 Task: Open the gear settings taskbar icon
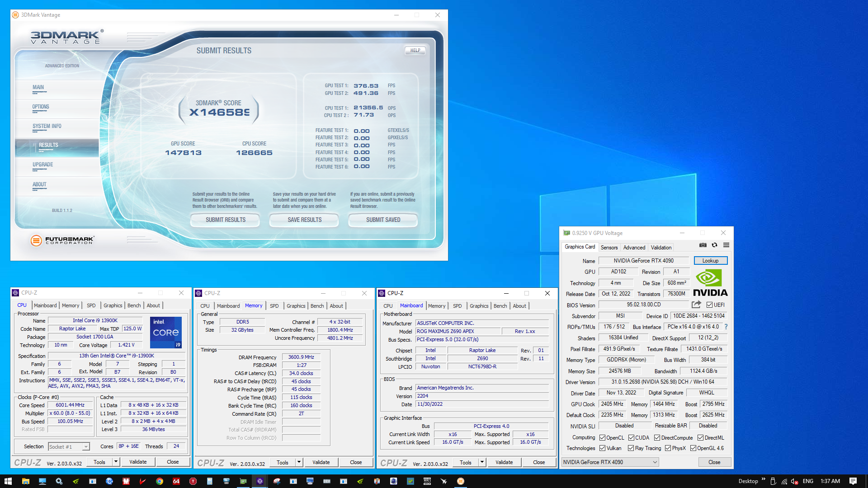(59, 481)
